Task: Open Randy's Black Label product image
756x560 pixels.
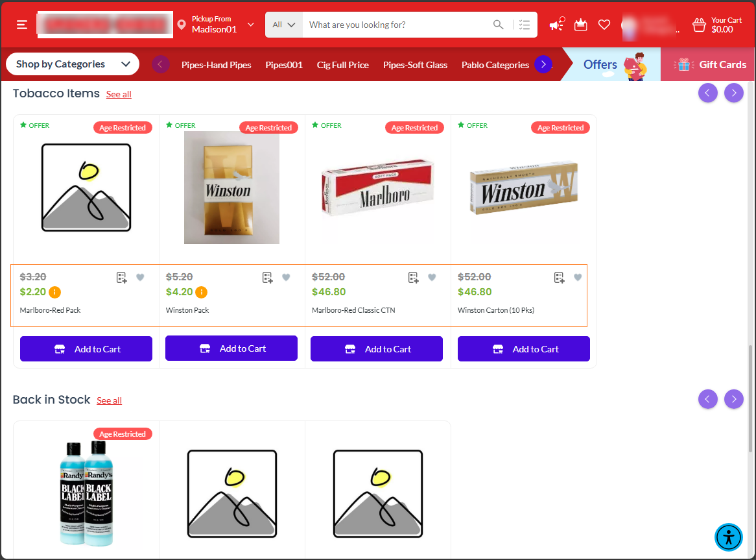Action: (x=86, y=493)
